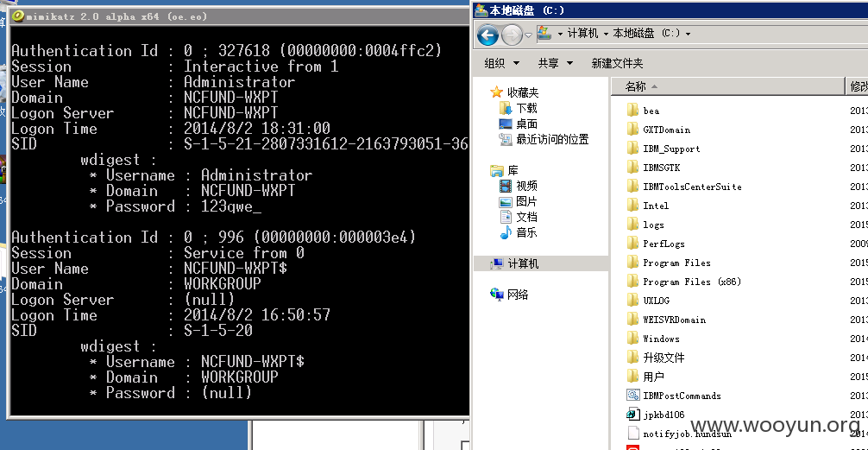Click the Explorer forward navigation button

512,35
